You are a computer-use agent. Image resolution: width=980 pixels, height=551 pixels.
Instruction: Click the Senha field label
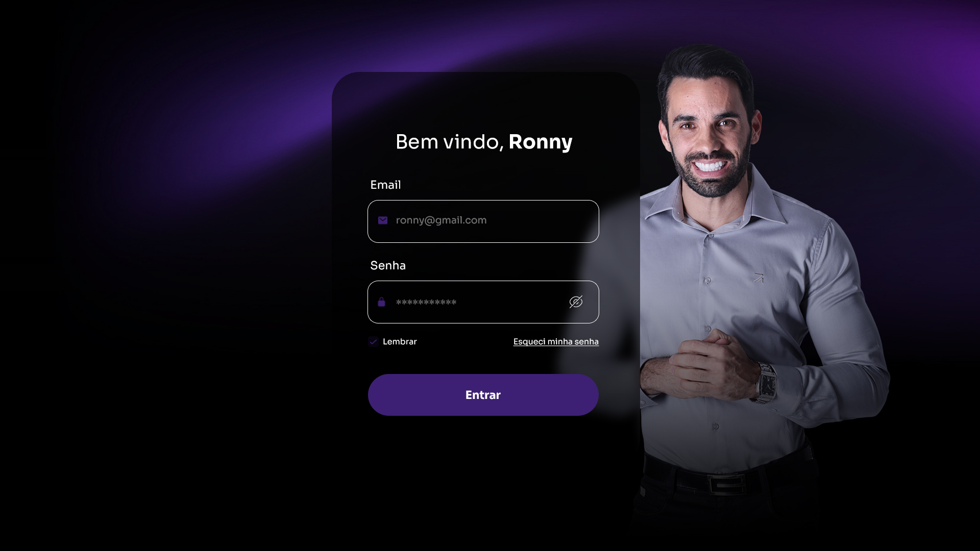(388, 265)
